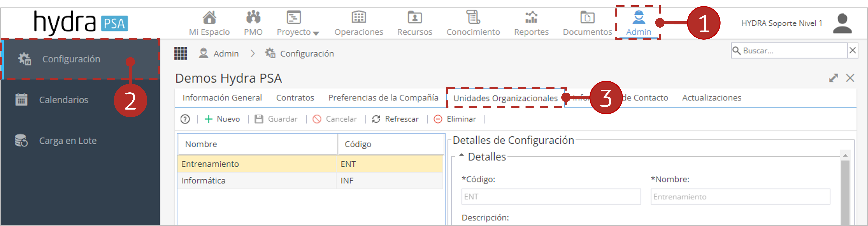
Task: Click the Cancelar button
Action: tap(334, 119)
